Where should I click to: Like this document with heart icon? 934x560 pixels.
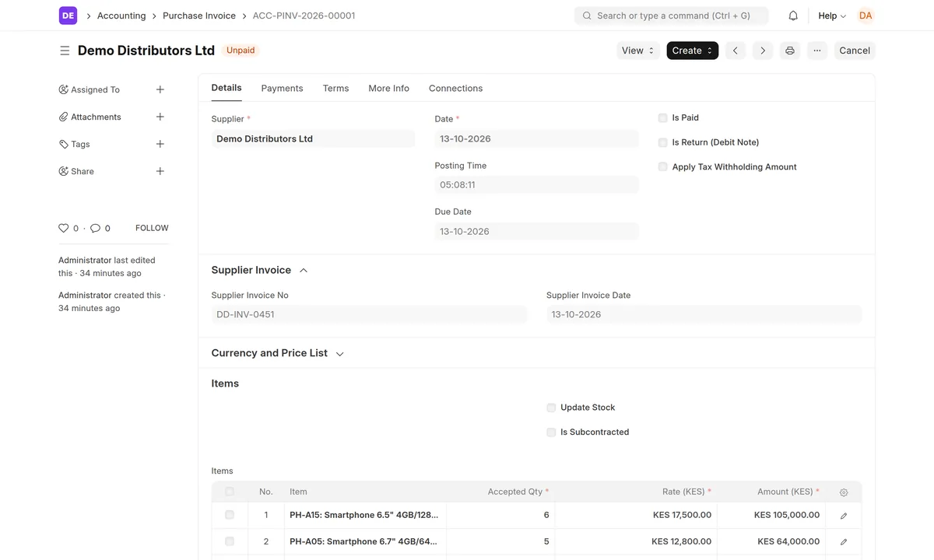pyautogui.click(x=64, y=228)
